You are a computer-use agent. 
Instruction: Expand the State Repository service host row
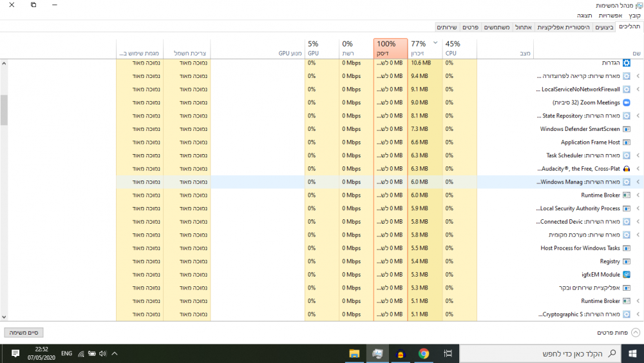(x=638, y=116)
